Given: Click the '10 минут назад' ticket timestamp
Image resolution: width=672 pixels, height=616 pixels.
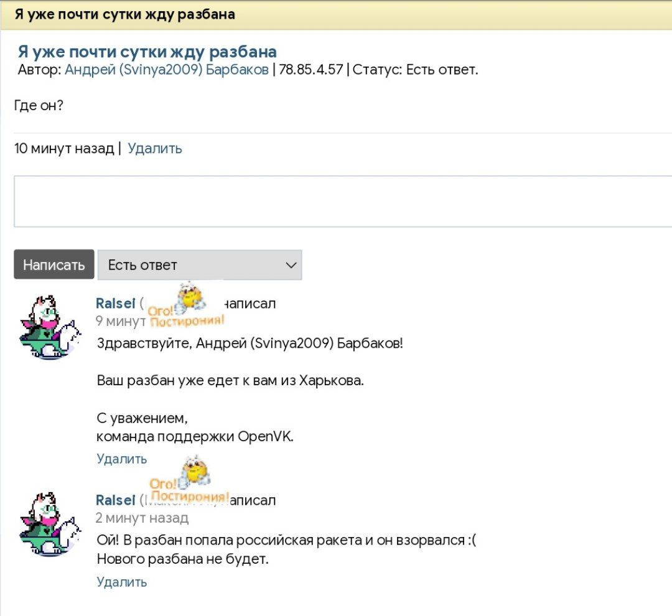Looking at the screenshot, I should [64, 149].
